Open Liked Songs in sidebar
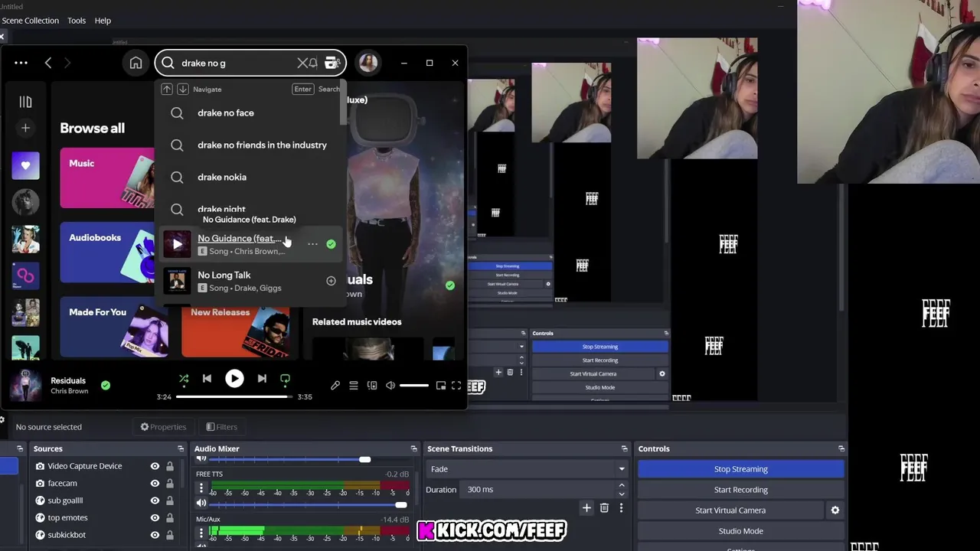 [25, 165]
